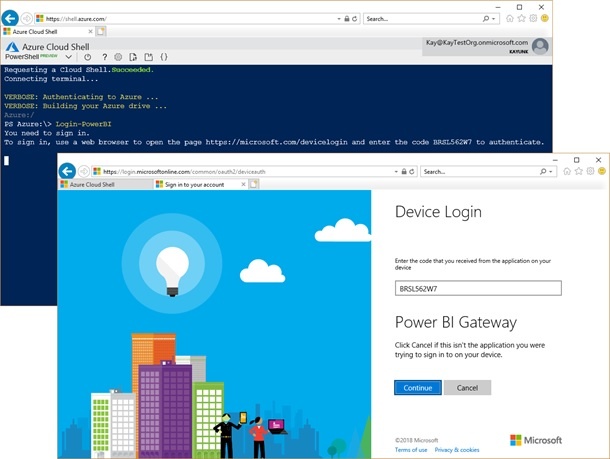Maximize the front browser window
The height and width of the screenshot is (459, 610).
pyautogui.click(x=577, y=160)
